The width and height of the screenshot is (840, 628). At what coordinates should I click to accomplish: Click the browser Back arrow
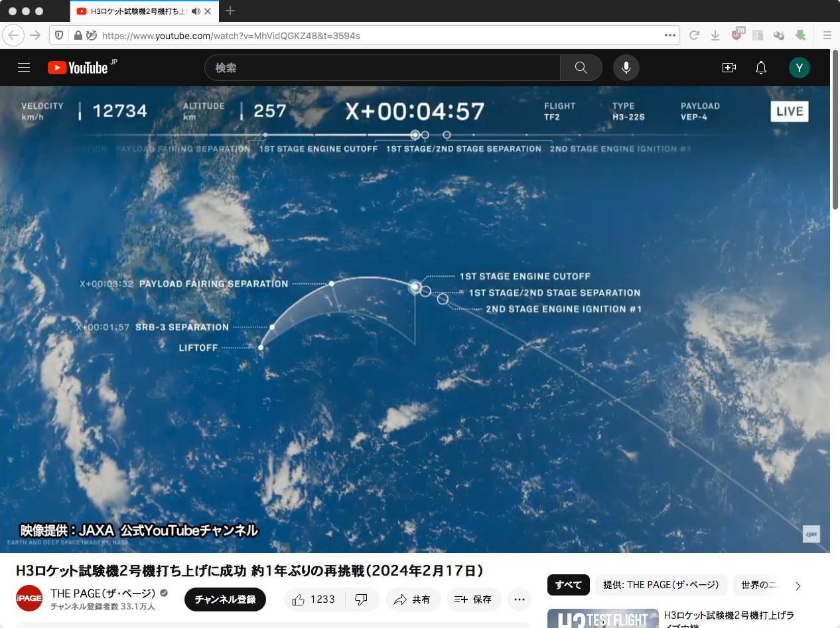point(14,35)
